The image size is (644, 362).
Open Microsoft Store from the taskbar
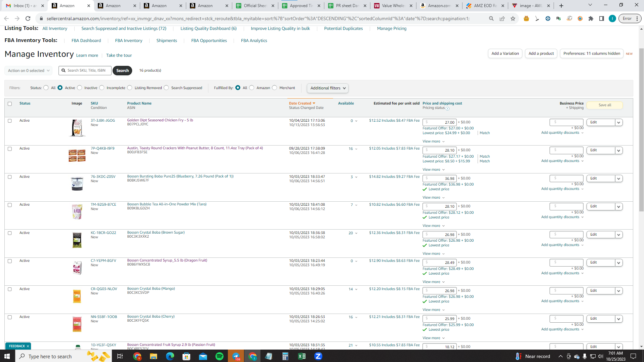[187, 356]
